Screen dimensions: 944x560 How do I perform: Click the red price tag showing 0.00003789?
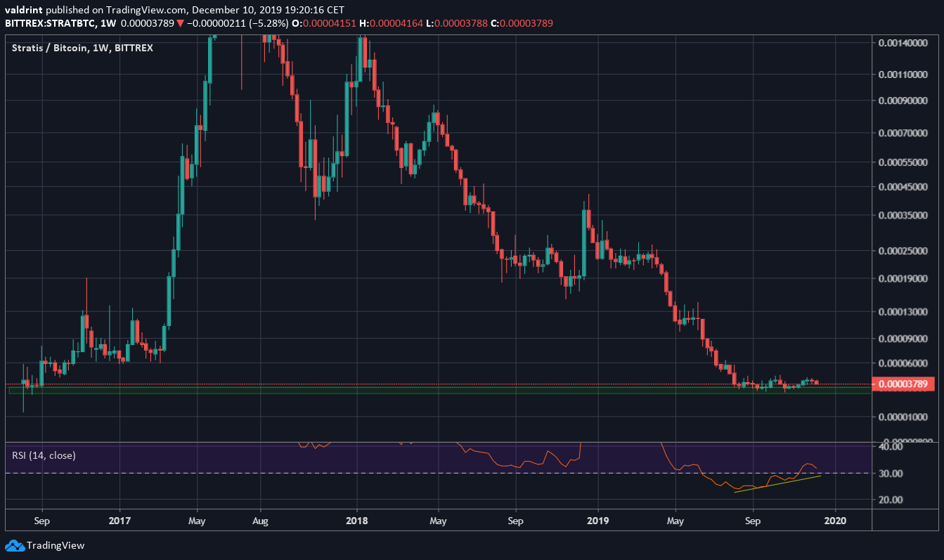coord(904,383)
